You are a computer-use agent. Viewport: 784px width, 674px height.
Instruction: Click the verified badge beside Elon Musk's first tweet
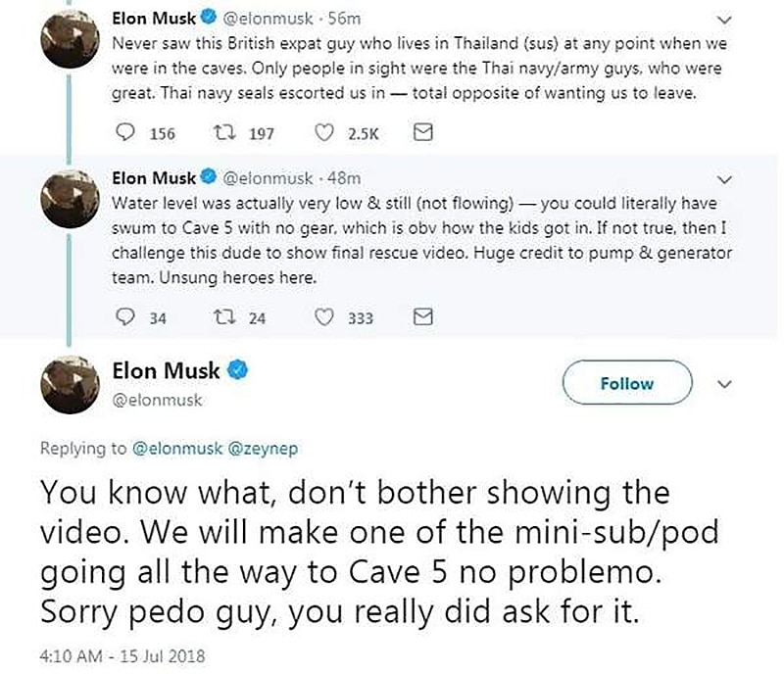(208, 17)
